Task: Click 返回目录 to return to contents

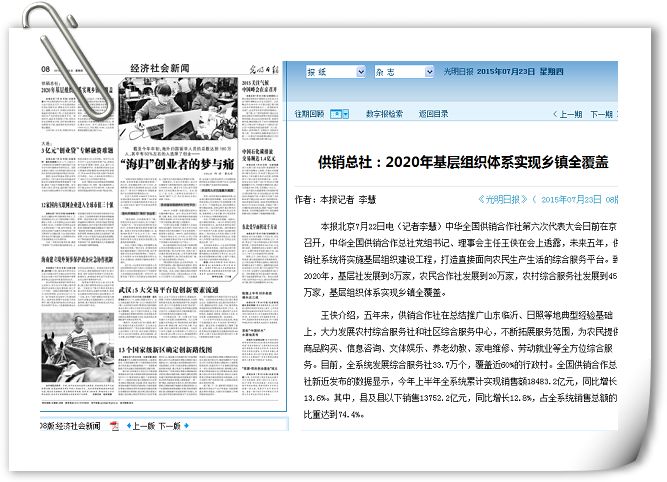Action: (x=433, y=114)
